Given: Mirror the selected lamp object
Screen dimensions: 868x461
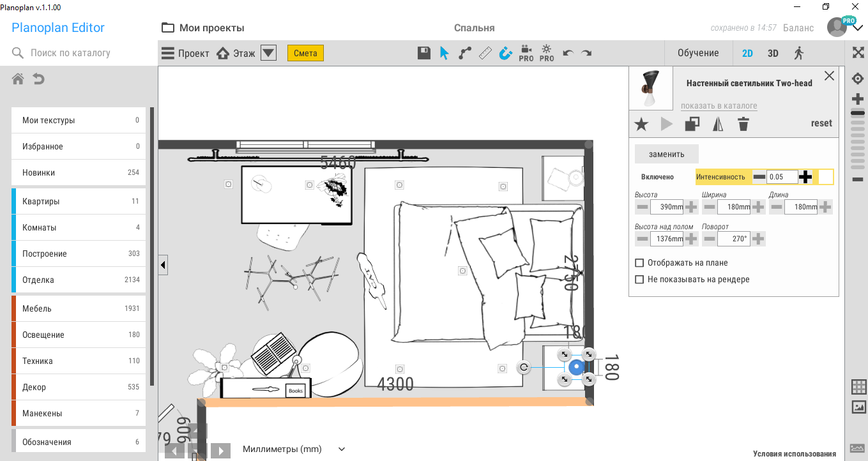Looking at the screenshot, I should point(718,124).
